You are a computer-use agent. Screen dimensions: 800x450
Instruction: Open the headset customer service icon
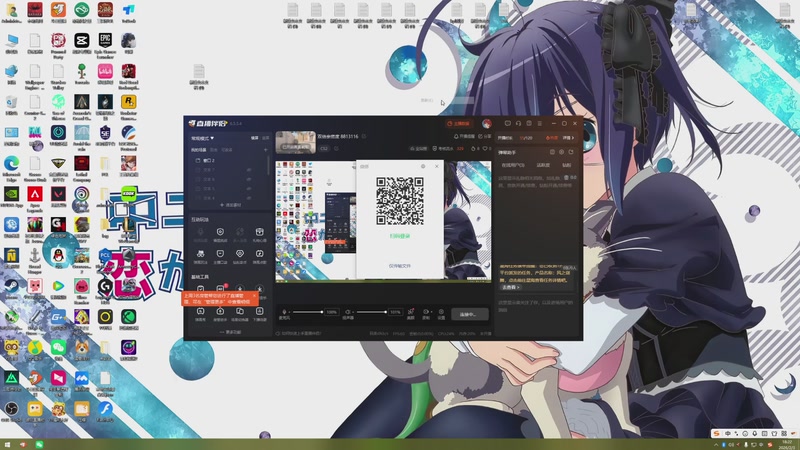tap(518, 123)
